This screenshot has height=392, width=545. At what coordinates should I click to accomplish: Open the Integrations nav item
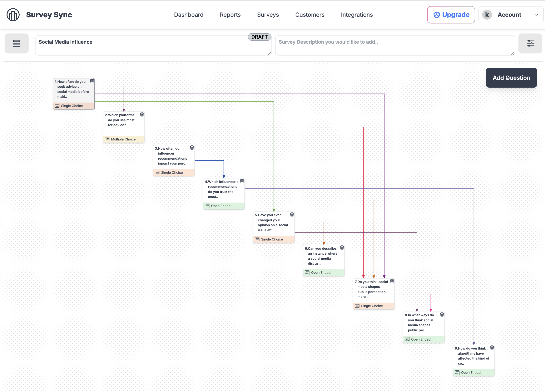tap(357, 15)
